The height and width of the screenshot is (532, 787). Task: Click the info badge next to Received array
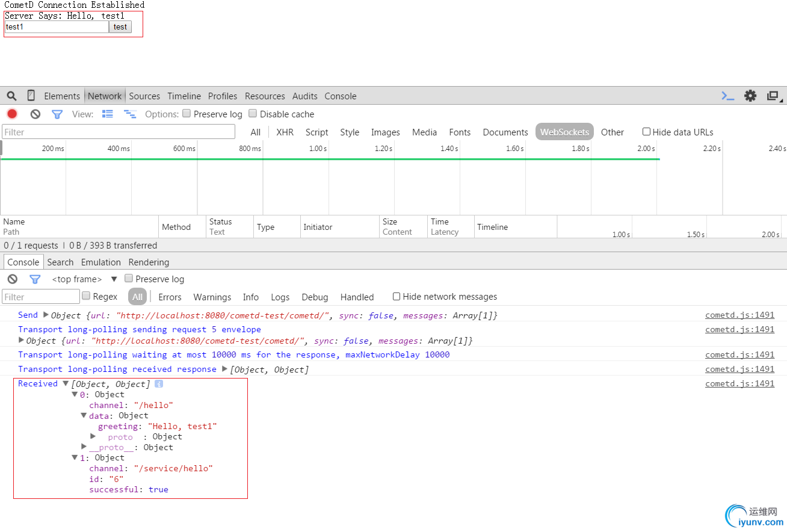coord(159,383)
